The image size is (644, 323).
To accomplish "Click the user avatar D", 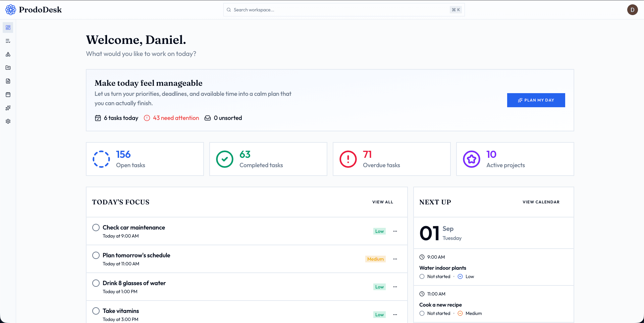I will pyautogui.click(x=632, y=10).
